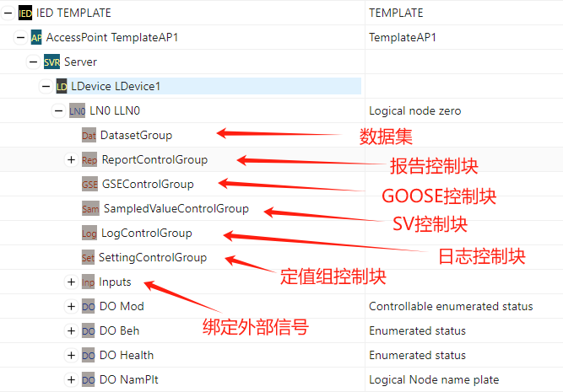Click Enumerated status in DO Beh row
This screenshot has height=392, width=563.
pos(418,330)
